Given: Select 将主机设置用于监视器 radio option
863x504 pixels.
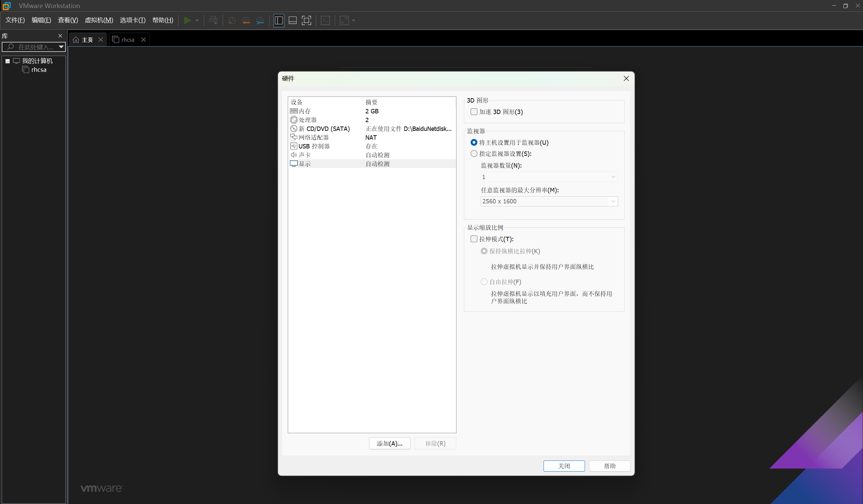Looking at the screenshot, I should 474,142.
